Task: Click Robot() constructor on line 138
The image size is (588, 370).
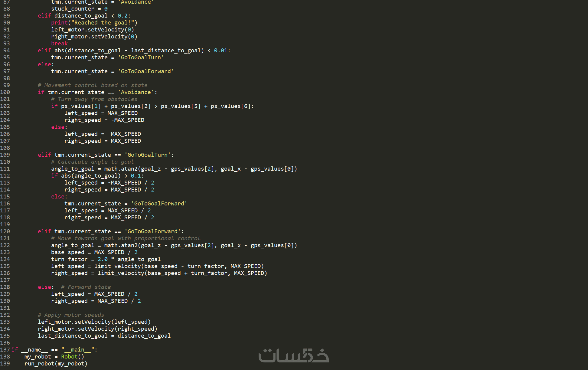Action: click(x=72, y=357)
